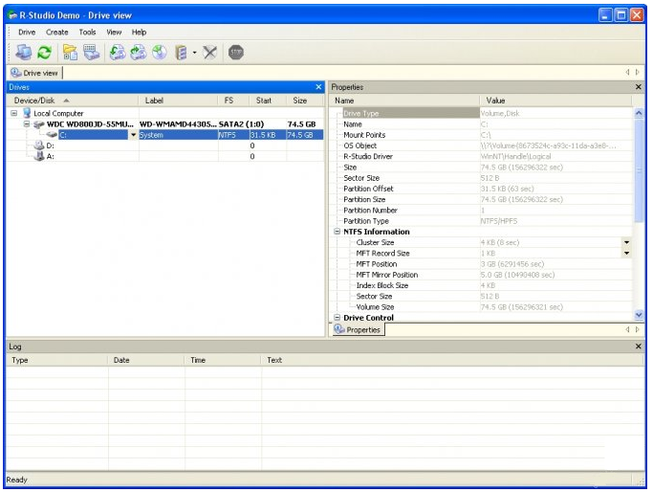
Task: Select the R-Studio Driver property row
Action: point(483,157)
